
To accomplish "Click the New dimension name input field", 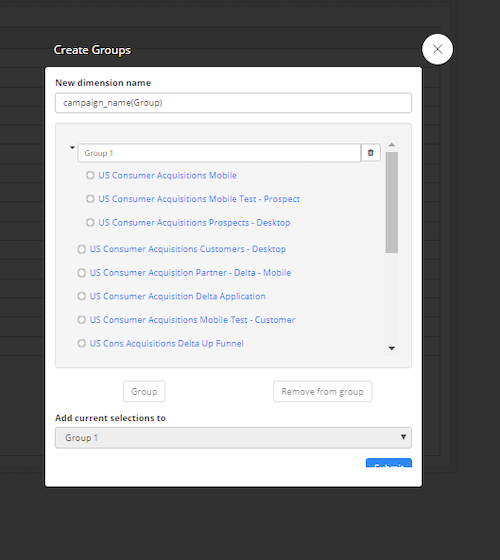I will (x=233, y=103).
